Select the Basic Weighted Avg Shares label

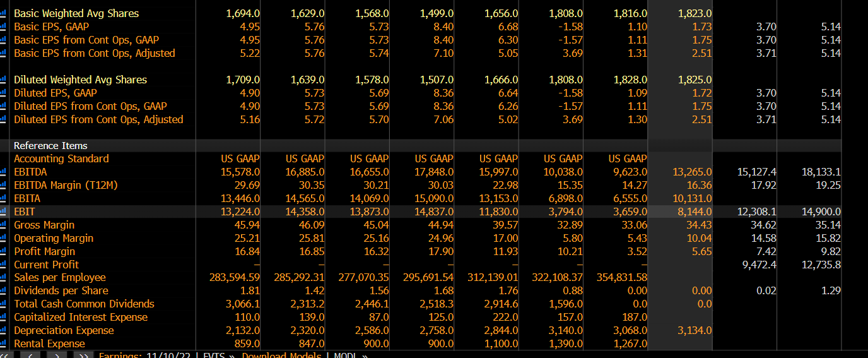[76, 13]
